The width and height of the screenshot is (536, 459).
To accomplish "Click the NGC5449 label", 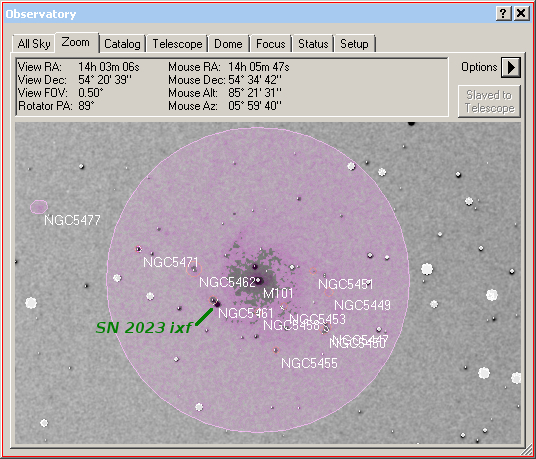I will click(x=362, y=305).
